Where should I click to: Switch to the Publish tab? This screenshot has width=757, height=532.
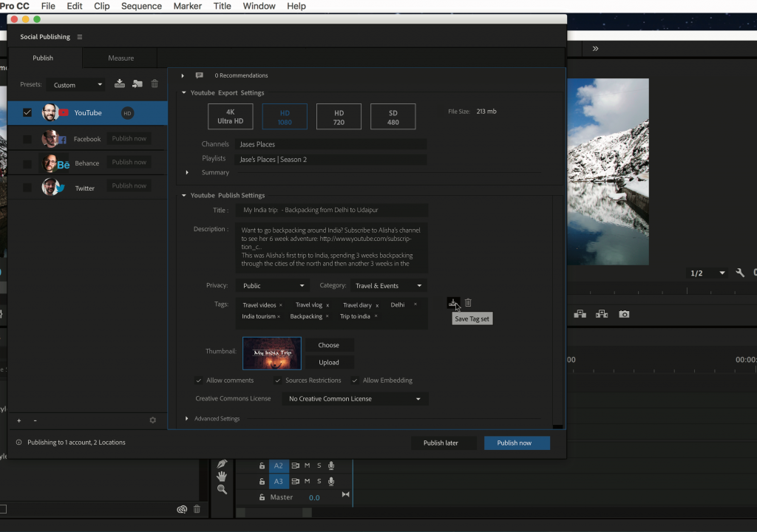(43, 58)
